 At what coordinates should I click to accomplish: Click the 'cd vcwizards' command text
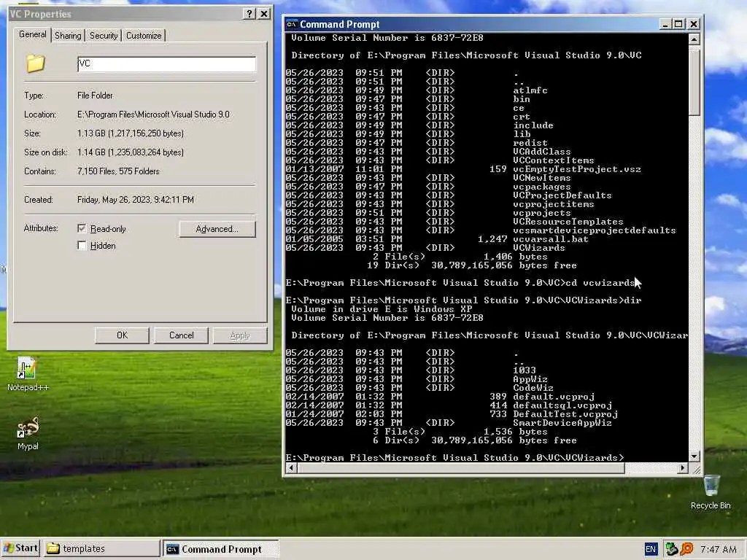(x=600, y=283)
